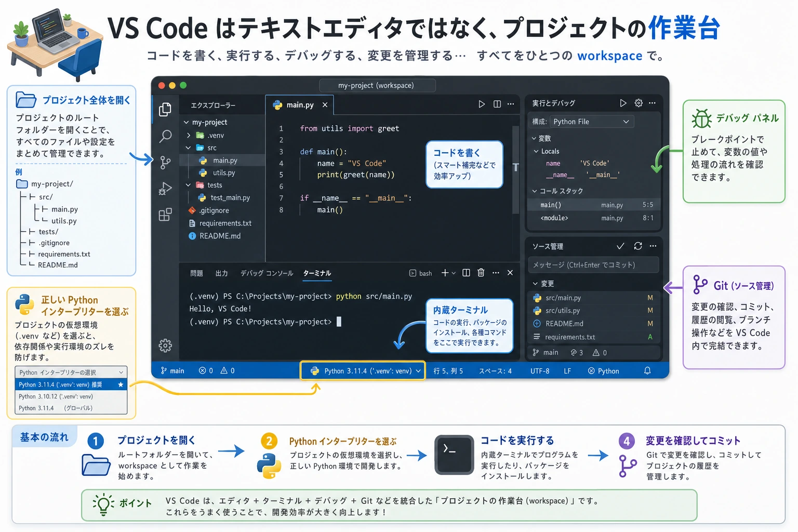The image size is (798, 532).
Task: Click LF line ending in status bar
Action: [567, 371]
